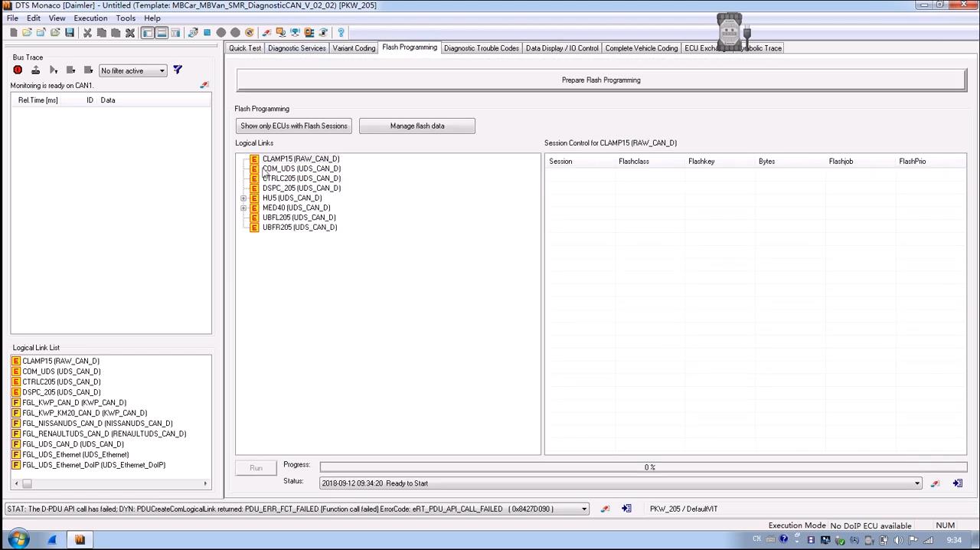
Task: Switch to the Variant Coding tab
Action: point(354,48)
